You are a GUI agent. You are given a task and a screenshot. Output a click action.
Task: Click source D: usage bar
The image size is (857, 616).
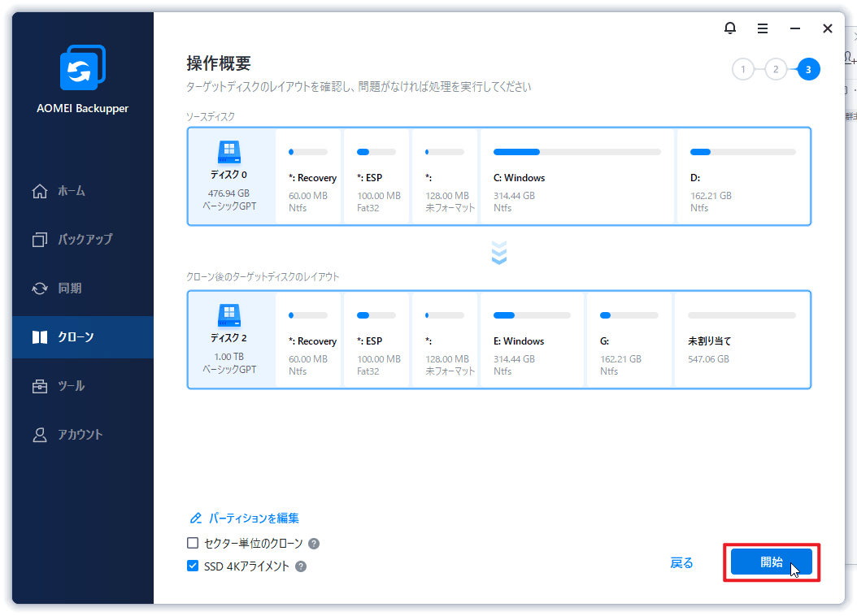743,152
